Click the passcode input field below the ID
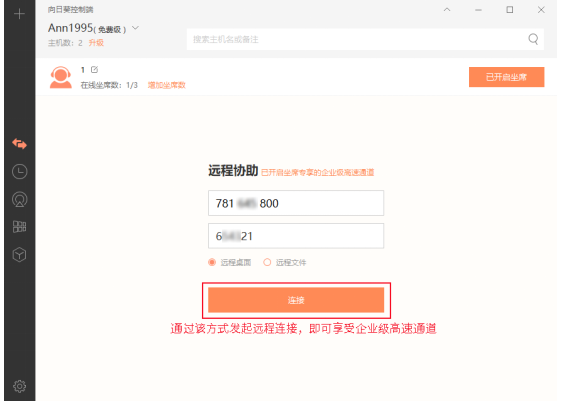The image size is (566, 401). coord(296,236)
